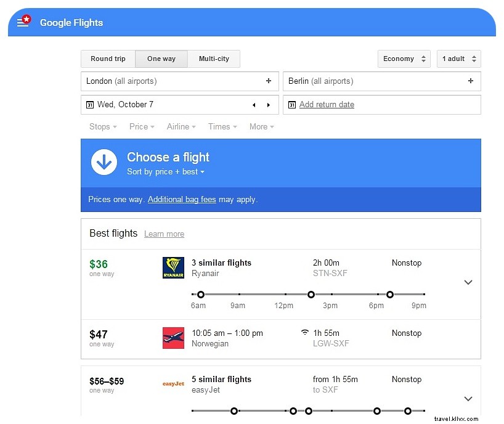Open the Airline filter menu

[181, 126]
